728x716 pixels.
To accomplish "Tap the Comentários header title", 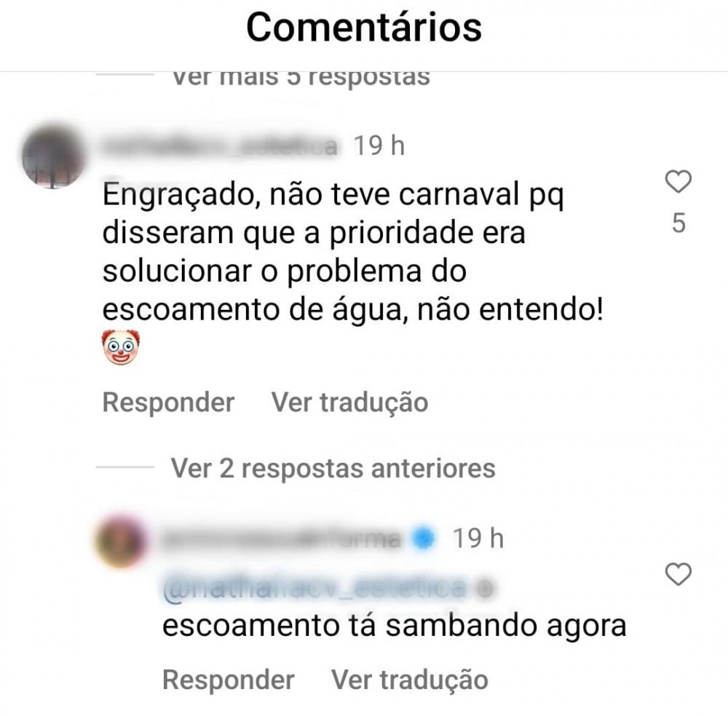I will click(x=364, y=28).
